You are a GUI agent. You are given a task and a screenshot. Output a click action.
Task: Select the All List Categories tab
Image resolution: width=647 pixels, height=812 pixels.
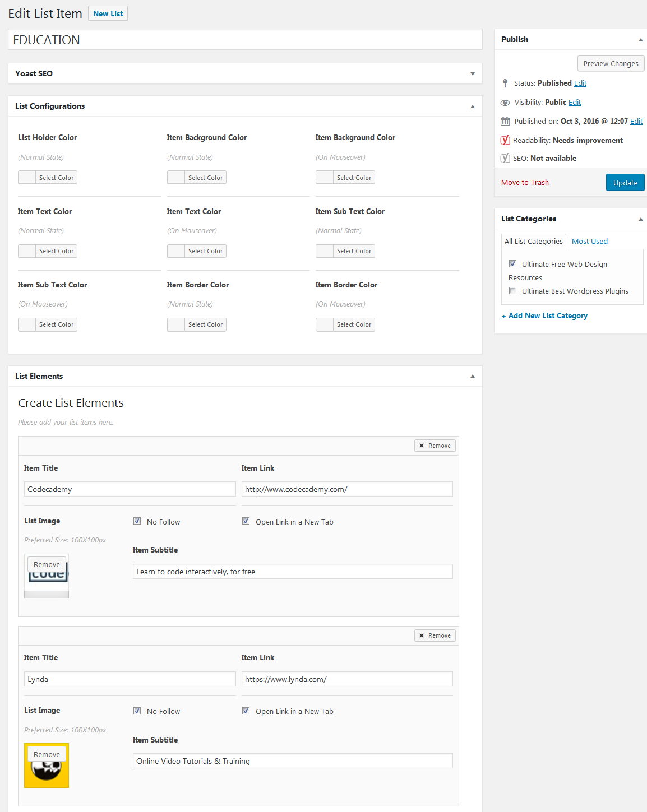point(533,241)
